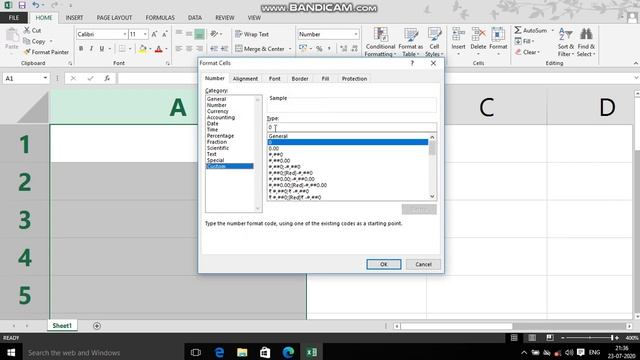Click the Increase Font Size icon
640x360 pixels.
point(154,34)
